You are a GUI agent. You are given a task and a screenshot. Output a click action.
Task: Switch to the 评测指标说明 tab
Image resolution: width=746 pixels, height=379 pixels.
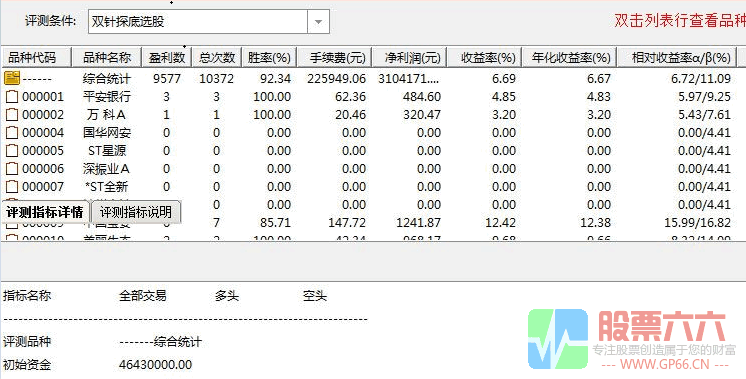pyautogui.click(x=136, y=212)
